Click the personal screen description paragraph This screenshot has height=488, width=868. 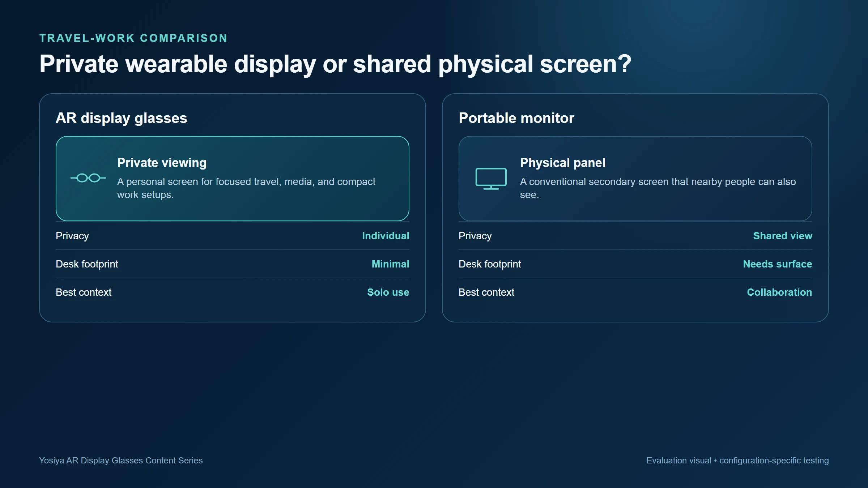point(246,188)
